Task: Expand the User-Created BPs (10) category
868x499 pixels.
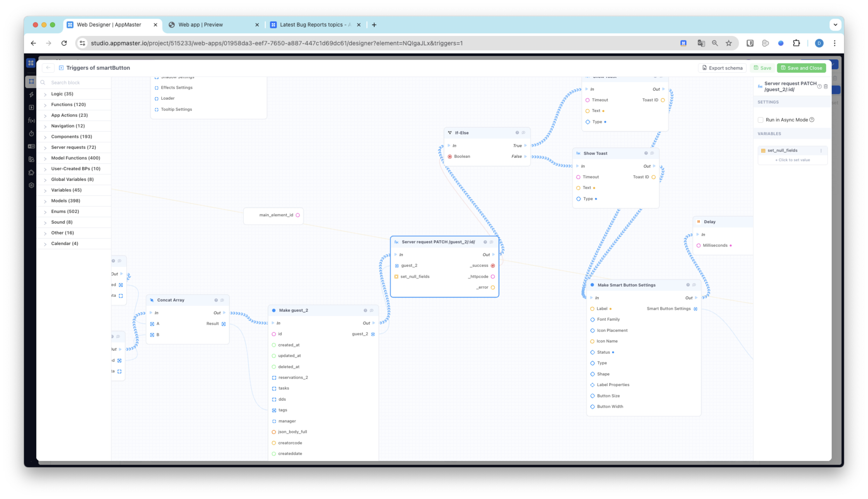Action: click(74, 169)
